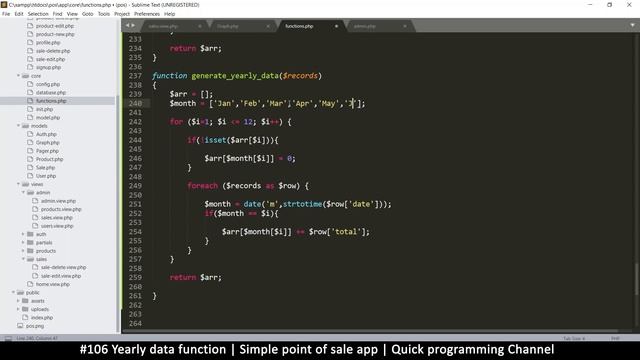
Task: Expand the partials folder arrow
Action: (23, 242)
